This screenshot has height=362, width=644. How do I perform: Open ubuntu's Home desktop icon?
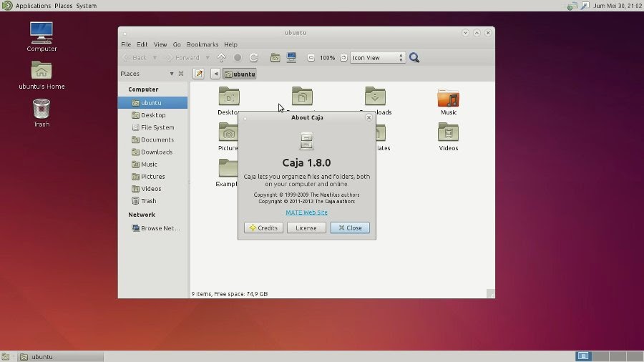coord(42,75)
